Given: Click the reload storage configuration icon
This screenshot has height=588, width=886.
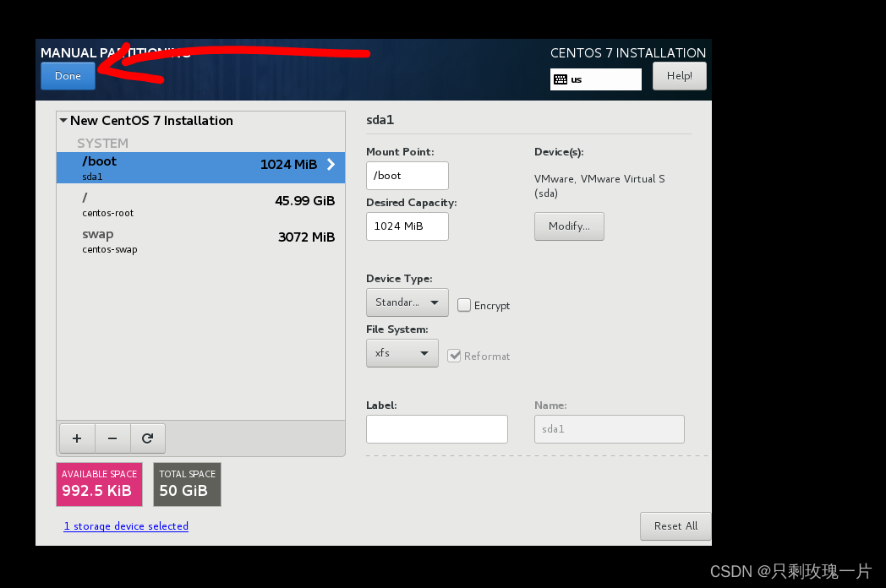Looking at the screenshot, I should click(147, 438).
